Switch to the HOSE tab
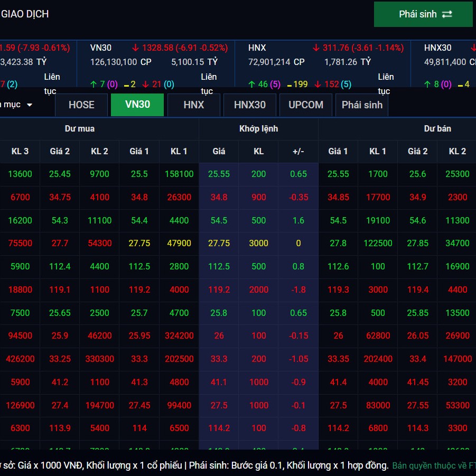 pos(81,105)
